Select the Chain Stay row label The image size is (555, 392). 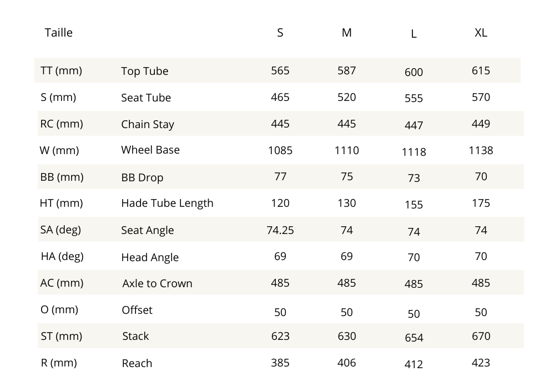(148, 124)
